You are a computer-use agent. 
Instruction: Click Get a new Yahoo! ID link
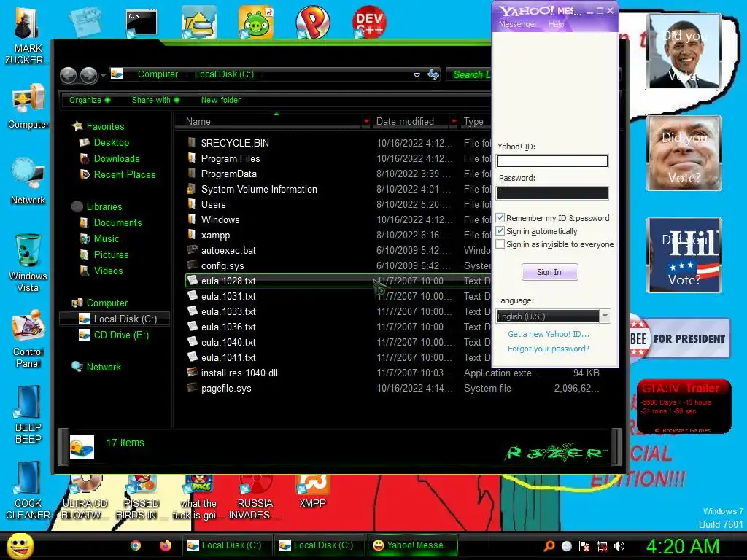(549, 334)
